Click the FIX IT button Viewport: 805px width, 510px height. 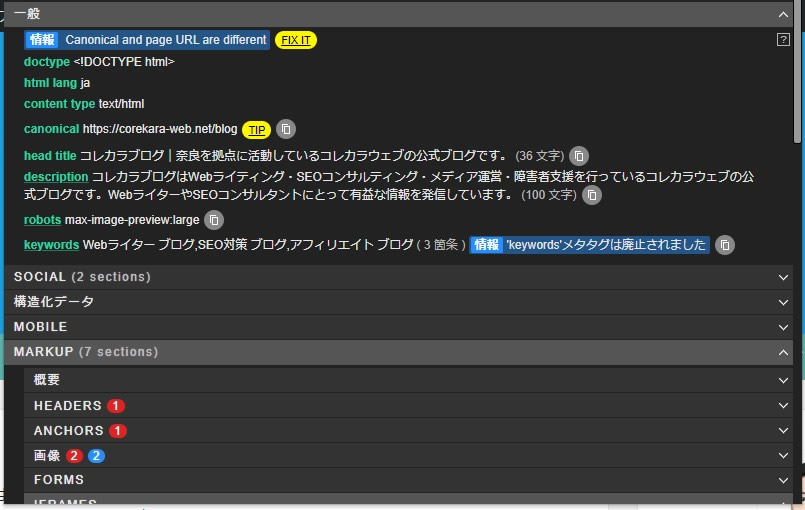[296, 40]
